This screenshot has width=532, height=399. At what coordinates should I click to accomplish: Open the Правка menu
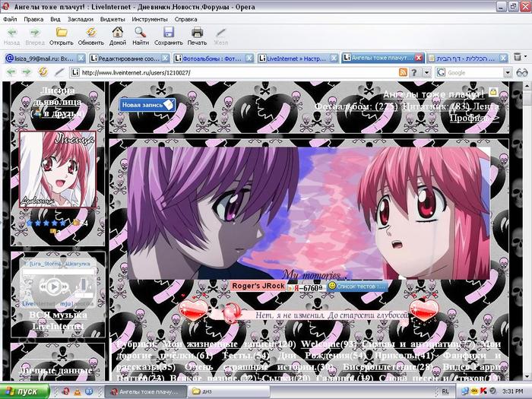(33, 19)
